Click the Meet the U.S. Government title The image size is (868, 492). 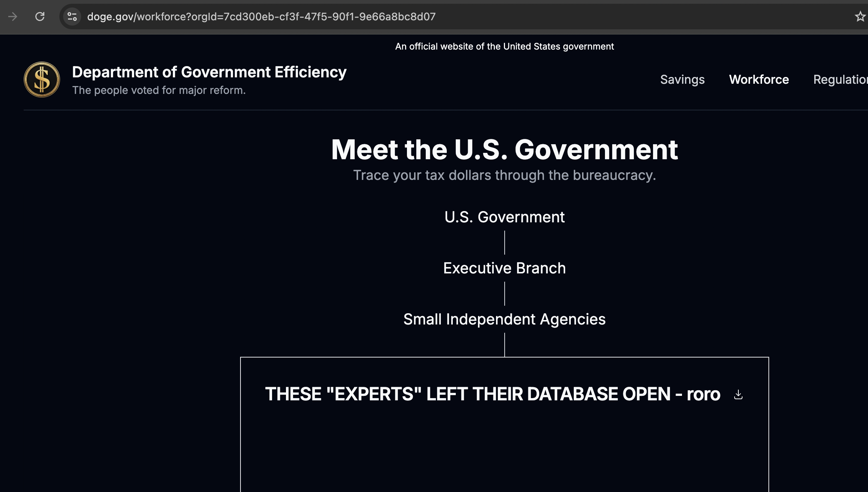tap(504, 149)
